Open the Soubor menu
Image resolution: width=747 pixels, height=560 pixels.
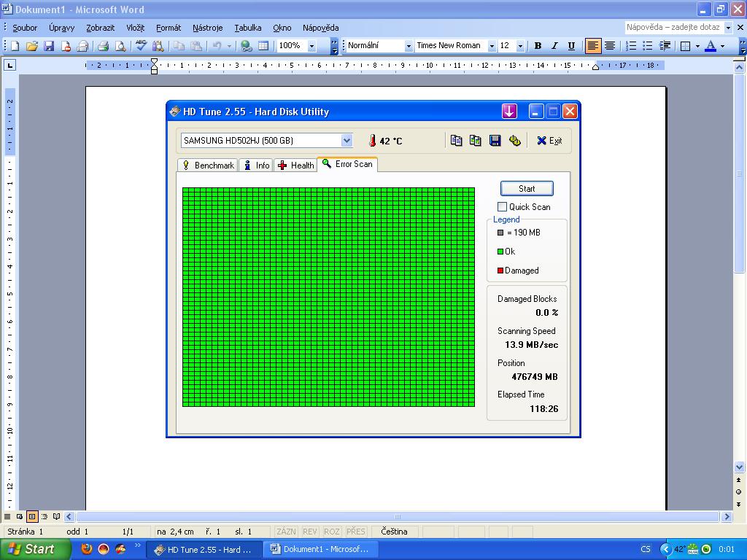[25, 28]
